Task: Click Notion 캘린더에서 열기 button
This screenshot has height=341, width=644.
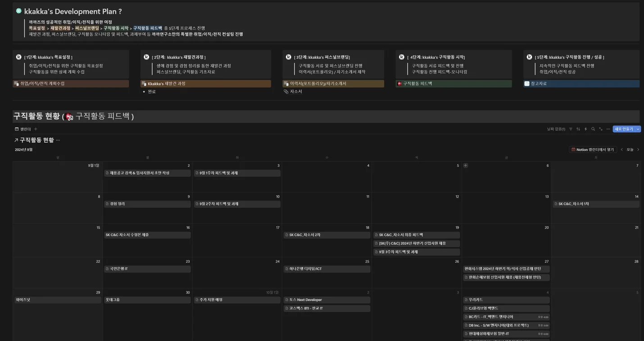Action: (x=593, y=150)
